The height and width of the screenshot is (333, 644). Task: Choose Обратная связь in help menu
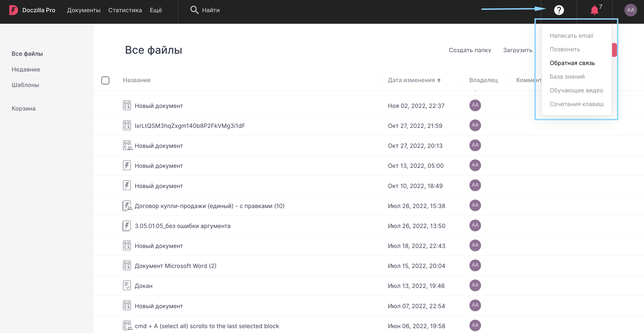[572, 63]
